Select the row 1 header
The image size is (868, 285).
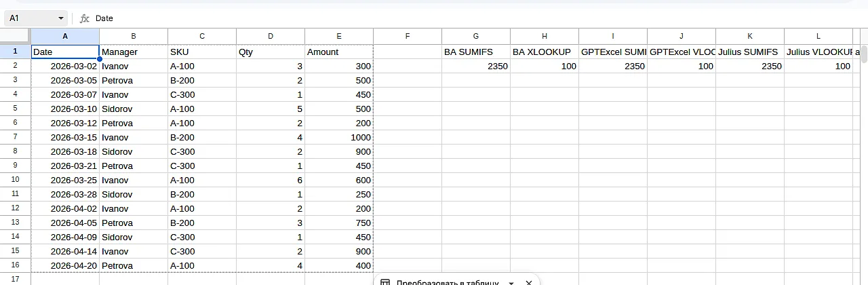[15, 52]
